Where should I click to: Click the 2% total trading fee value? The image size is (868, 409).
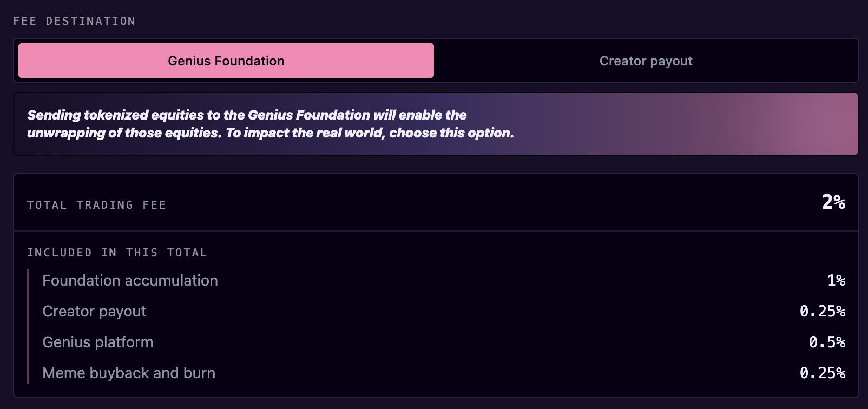833,202
